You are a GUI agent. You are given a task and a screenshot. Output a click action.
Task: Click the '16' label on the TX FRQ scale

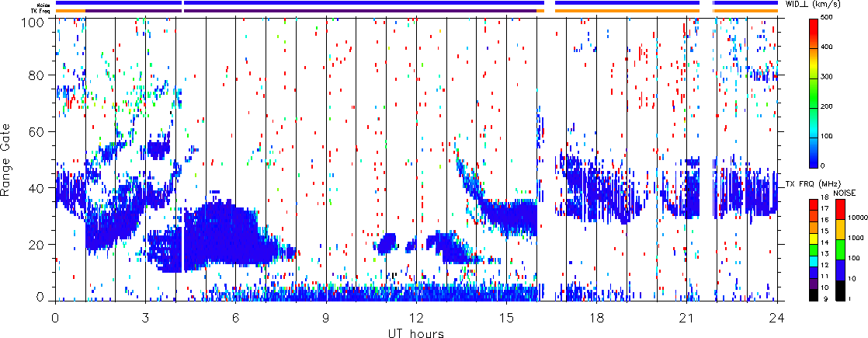pos(825,219)
